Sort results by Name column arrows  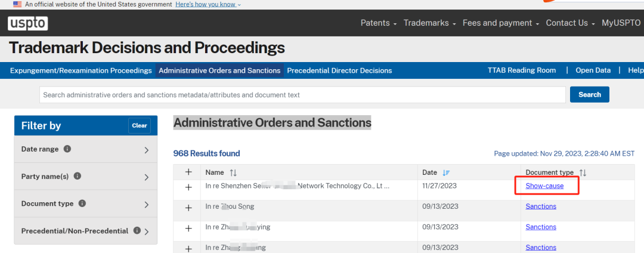click(x=233, y=172)
